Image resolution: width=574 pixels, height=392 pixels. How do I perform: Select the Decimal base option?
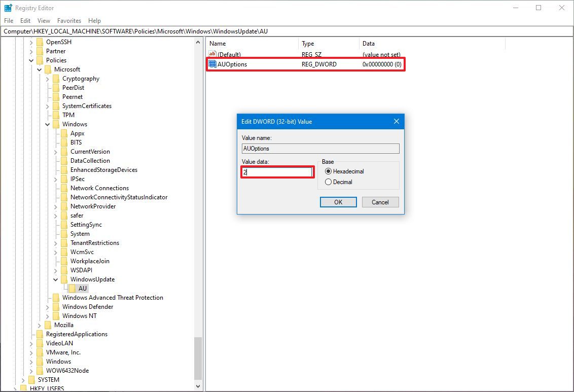pyautogui.click(x=339, y=182)
